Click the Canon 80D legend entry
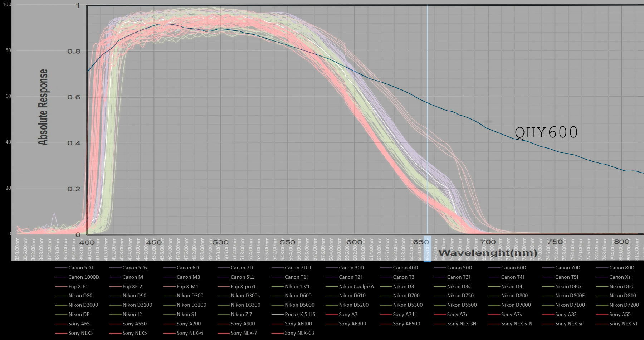The height and width of the screenshot is (340, 644). click(621, 268)
